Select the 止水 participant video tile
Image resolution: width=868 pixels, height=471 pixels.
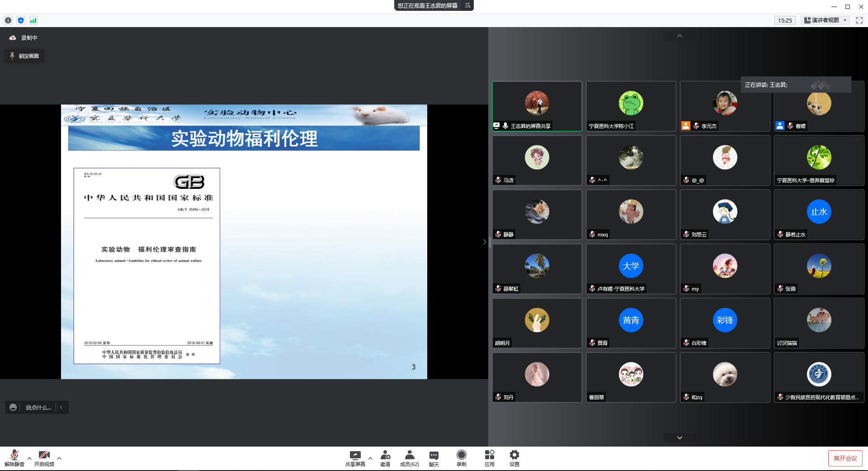coord(819,215)
